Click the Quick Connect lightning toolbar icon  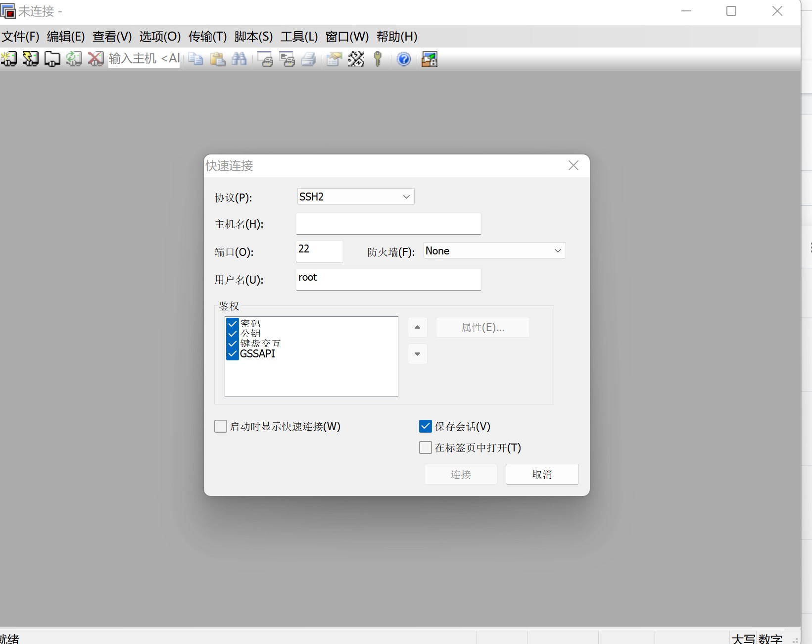coord(30,59)
